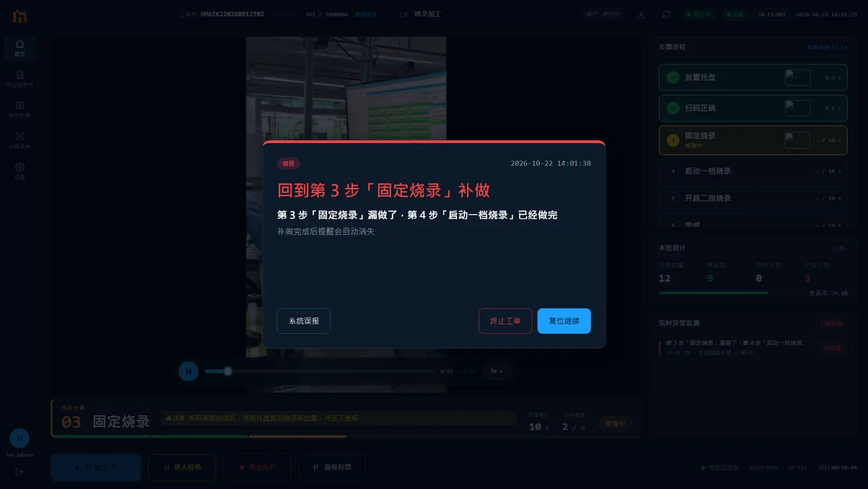Open the thumbnail in the 扫码正确 step
The height and width of the screenshot is (489, 868).
tap(797, 108)
